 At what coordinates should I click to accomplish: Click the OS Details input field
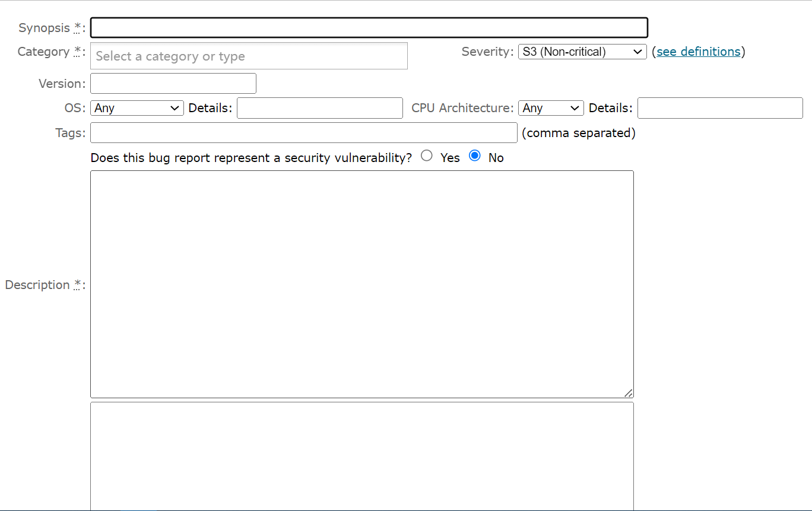(320, 108)
